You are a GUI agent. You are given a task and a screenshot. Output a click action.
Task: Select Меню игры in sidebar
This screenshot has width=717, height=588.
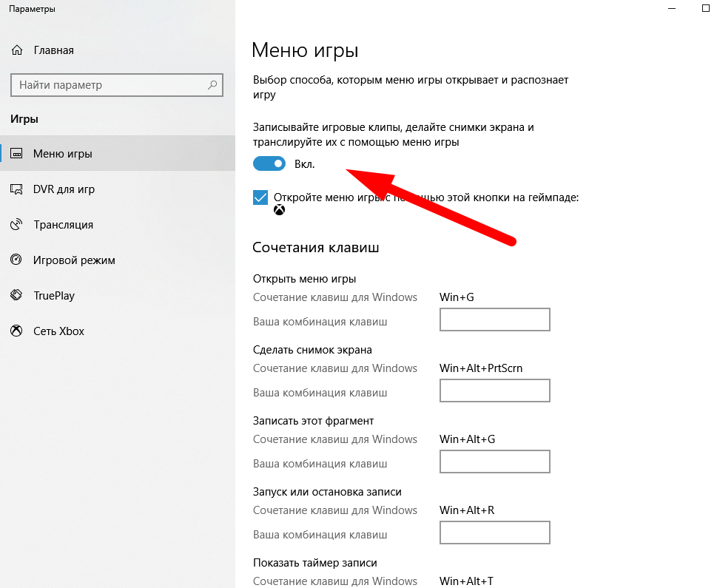click(118, 154)
